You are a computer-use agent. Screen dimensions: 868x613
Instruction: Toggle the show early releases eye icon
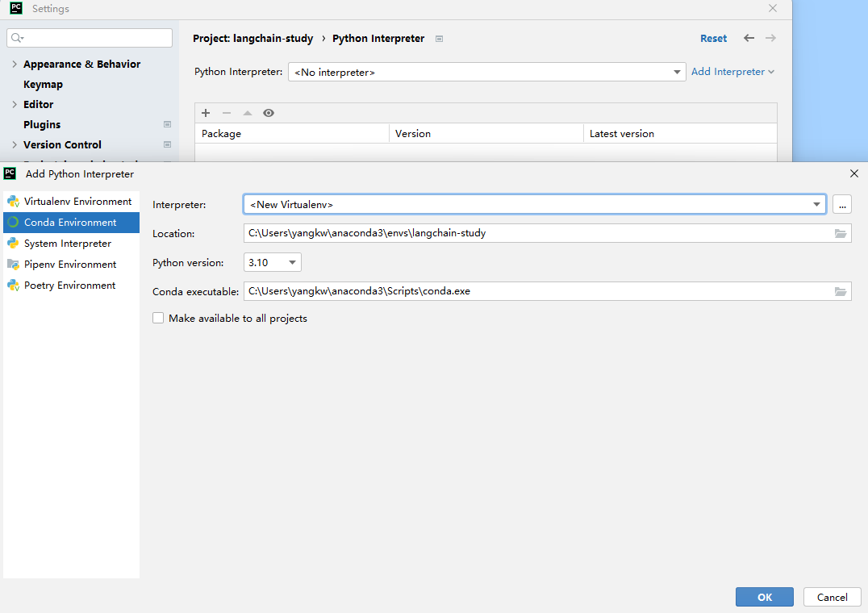click(x=269, y=113)
